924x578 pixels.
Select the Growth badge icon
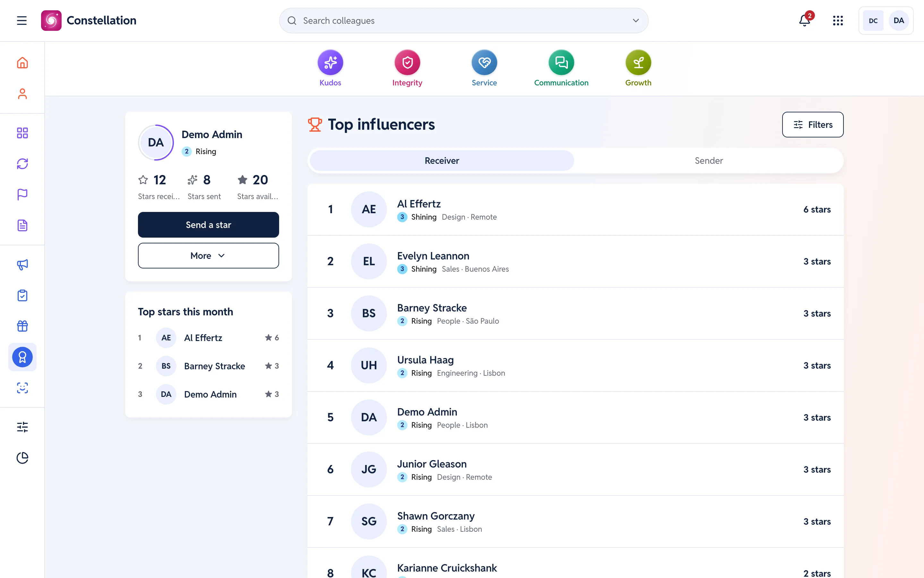(638, 62)
